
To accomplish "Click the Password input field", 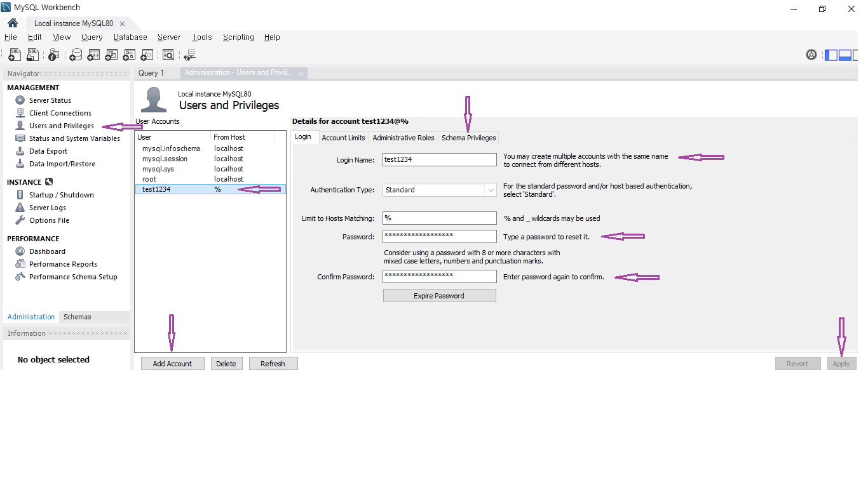I will coord(440,236).
